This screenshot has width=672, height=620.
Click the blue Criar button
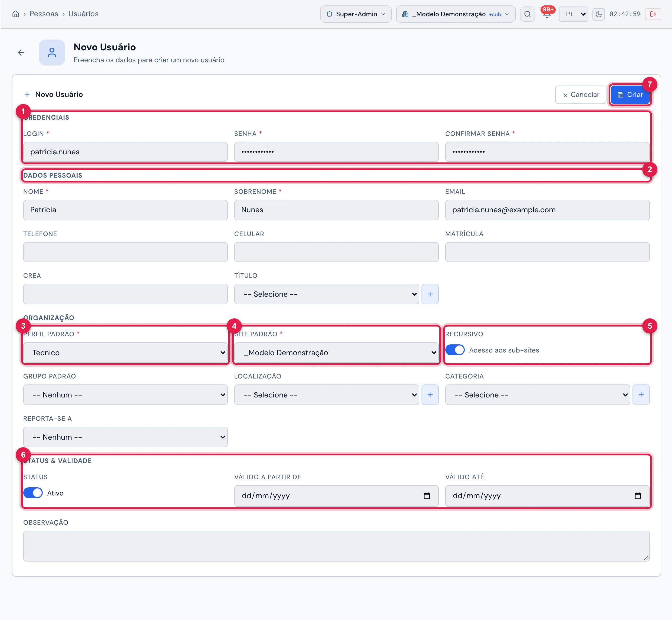[x=630, y=95]
